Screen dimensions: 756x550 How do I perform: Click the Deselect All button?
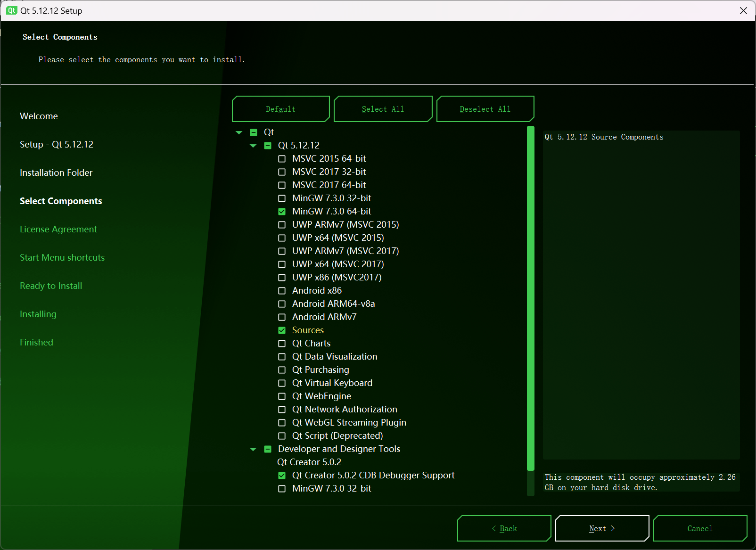(x=485, y=109)
